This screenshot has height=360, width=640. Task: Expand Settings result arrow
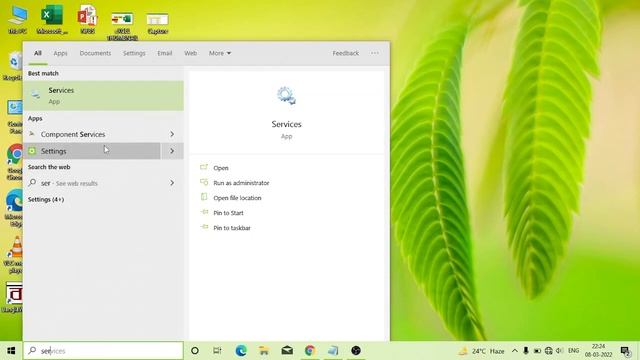tap(172, 151)
